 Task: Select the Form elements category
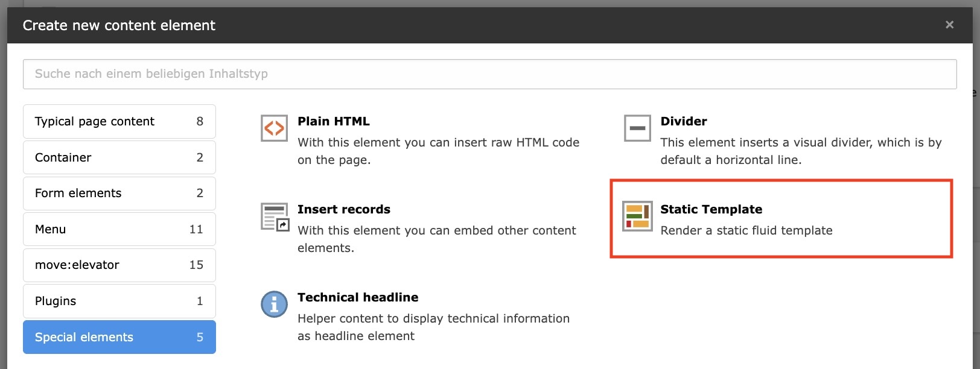coord(119,194)
